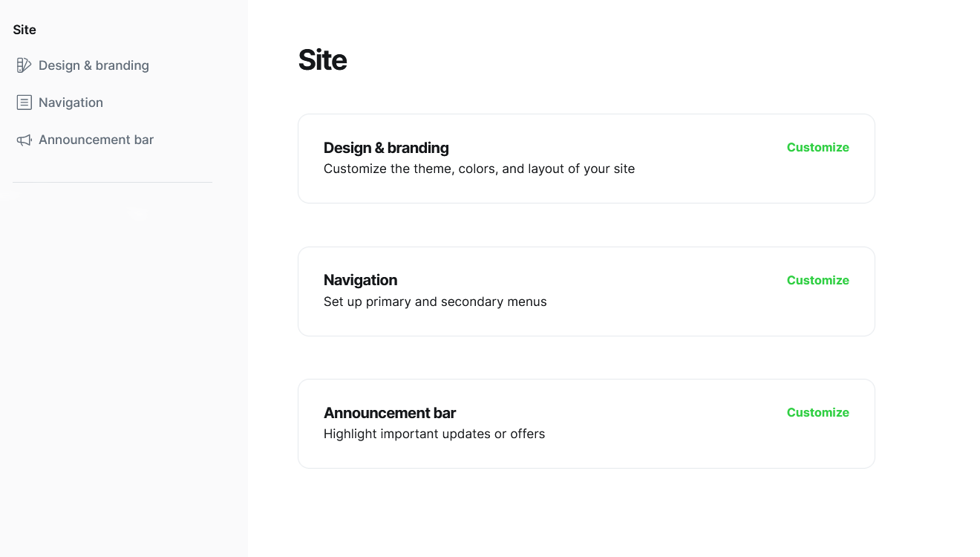
Task: Open Design & branding from the sidebar
Action: pos(94,65)
